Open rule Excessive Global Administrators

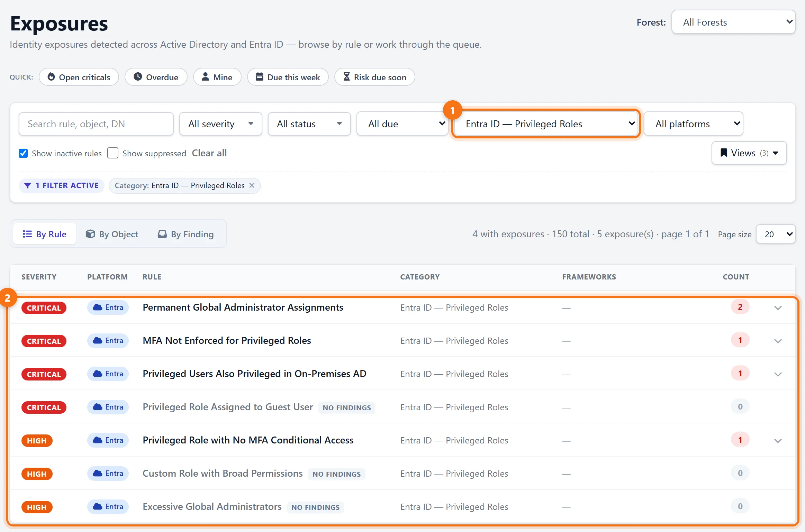212,506
